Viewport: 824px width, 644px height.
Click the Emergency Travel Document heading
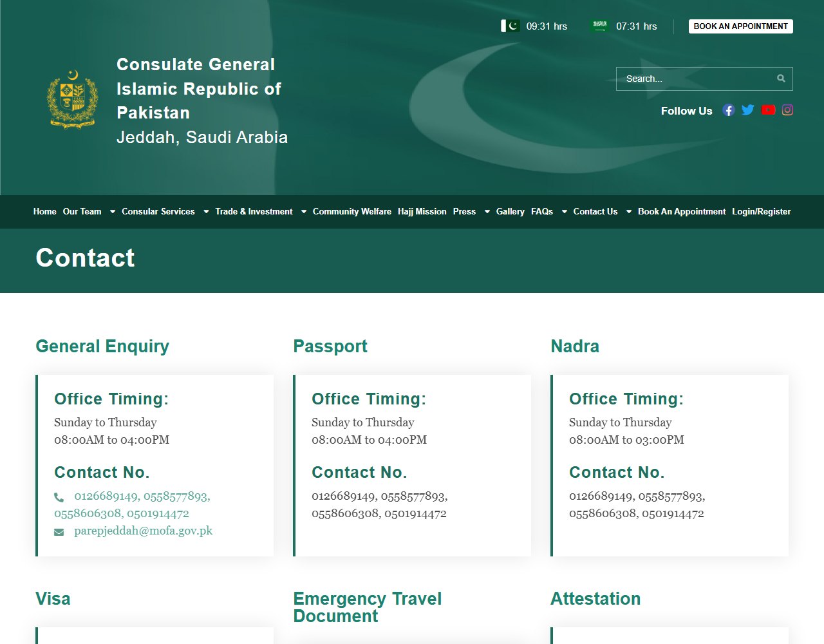[x=368, y=607]
